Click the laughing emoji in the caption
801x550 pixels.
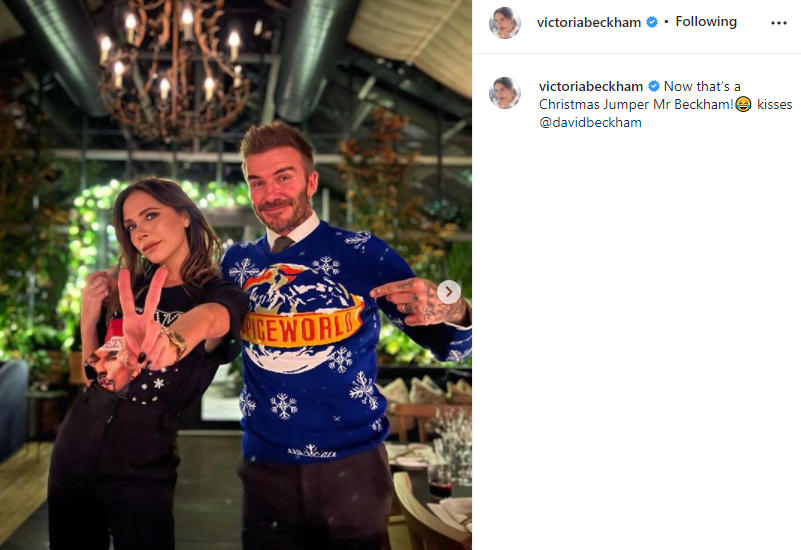(x=744, y=104)
